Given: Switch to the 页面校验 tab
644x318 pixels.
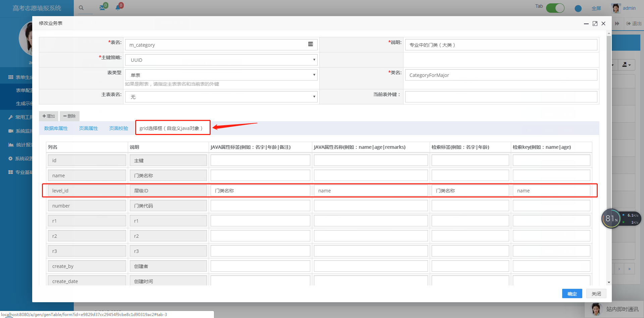Looking at the screenshot, I should (119, 128).
